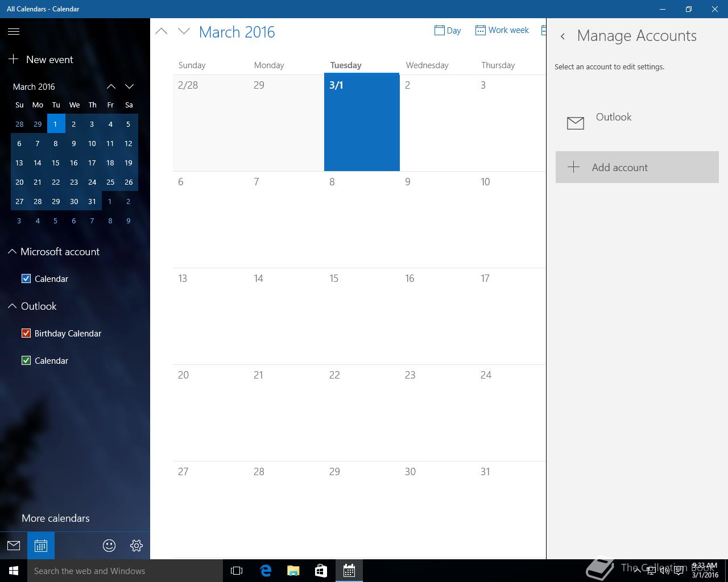The width and height of the screenshot is (728, 582).
Task: Uncheck Outlook's Calendar checkbox
Action: 26,360
